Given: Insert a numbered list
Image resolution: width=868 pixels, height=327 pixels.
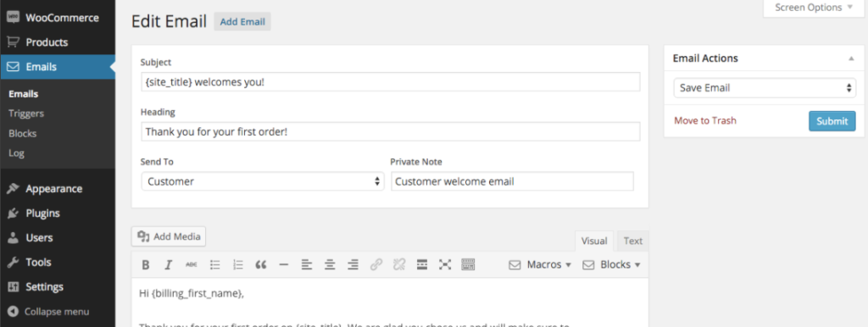Looking at the screenshot, I should [238, 265].
